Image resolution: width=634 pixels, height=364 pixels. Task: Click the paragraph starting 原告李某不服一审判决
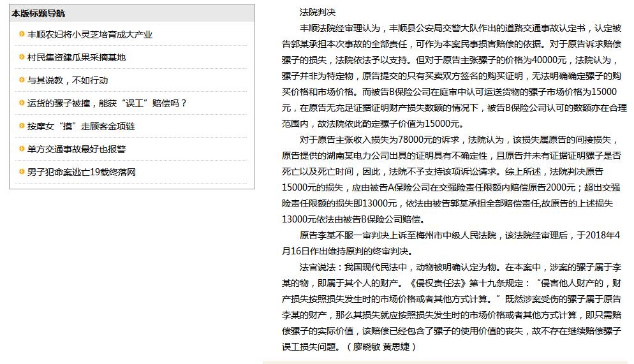(x=451, y=244)
